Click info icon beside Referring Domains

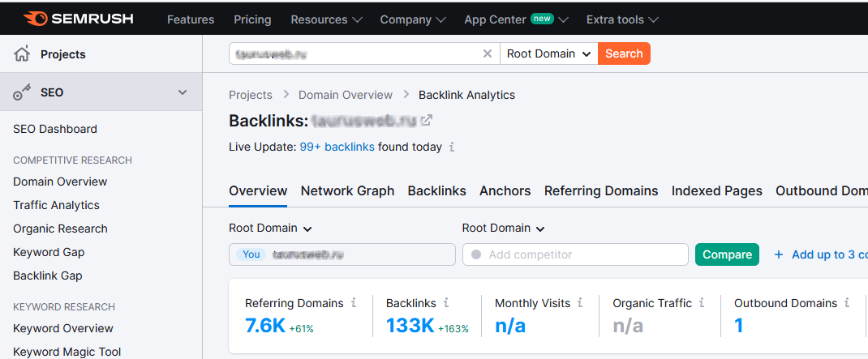(x=354, y=303)
